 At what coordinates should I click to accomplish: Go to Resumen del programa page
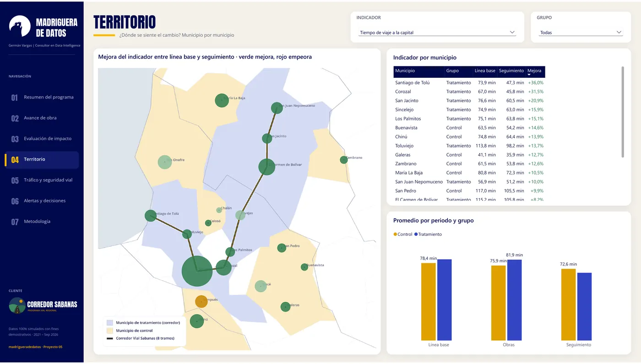42,97
